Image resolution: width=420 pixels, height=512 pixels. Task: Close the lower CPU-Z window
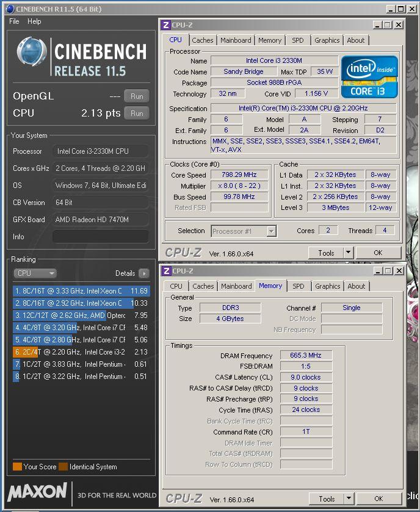click(399, 271)
